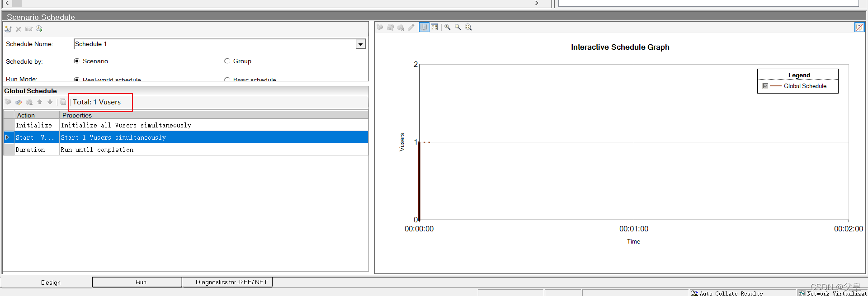Click the Legend box title
This screenshot has height=296, width=868.
[799, 75]
